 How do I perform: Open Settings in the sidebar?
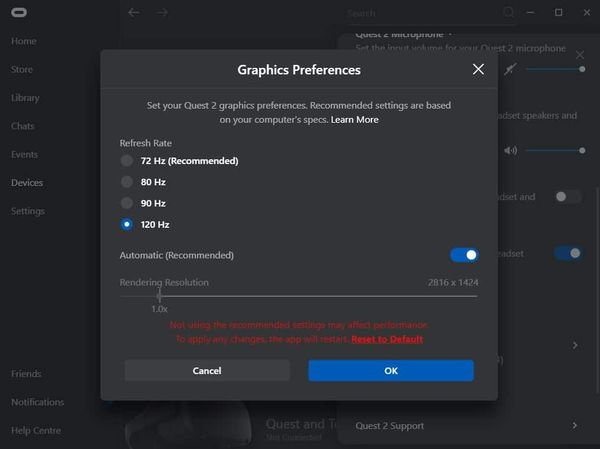point(28,211)
